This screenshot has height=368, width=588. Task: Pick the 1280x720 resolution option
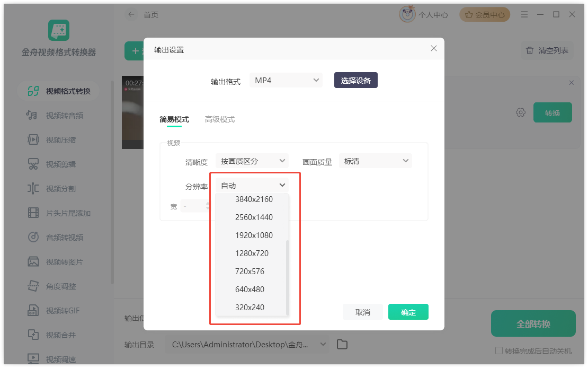pos(252,253)
